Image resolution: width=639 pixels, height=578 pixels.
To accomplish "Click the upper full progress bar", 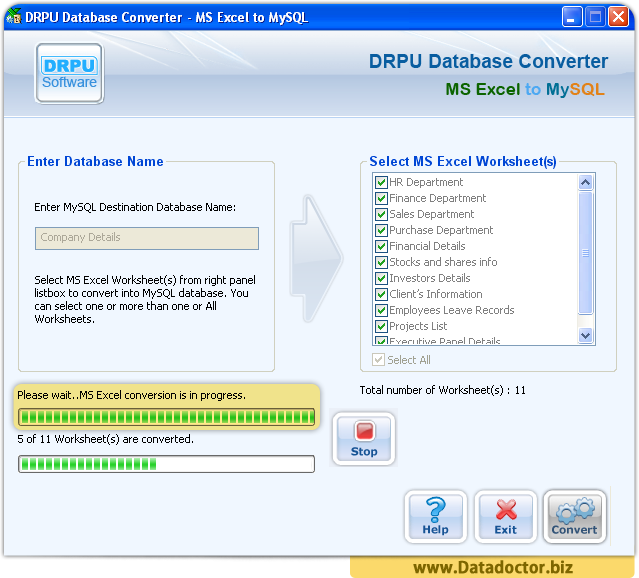I will point(166,417).
